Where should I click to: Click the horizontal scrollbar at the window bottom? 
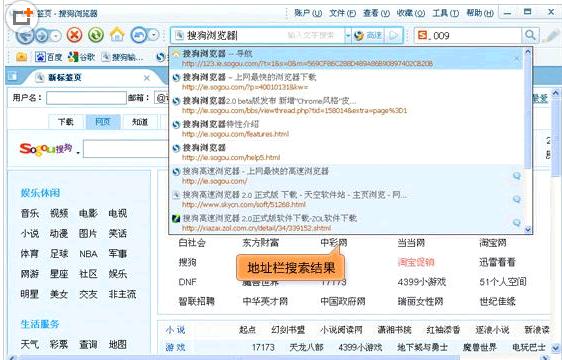(238, 357)
